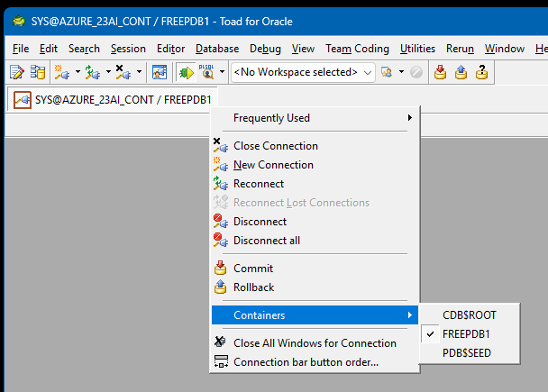Open the Team Coding menu
Viewport: 548px width, 392px height.
point(357,49)
